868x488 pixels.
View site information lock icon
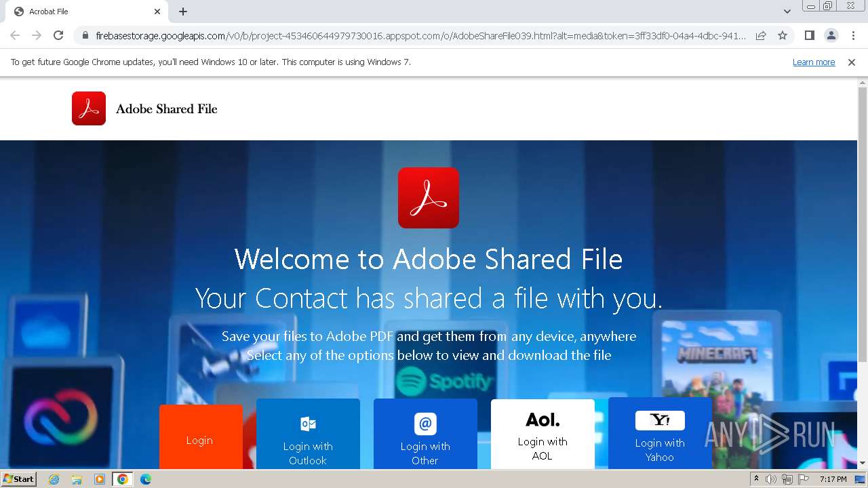point(85,35)
